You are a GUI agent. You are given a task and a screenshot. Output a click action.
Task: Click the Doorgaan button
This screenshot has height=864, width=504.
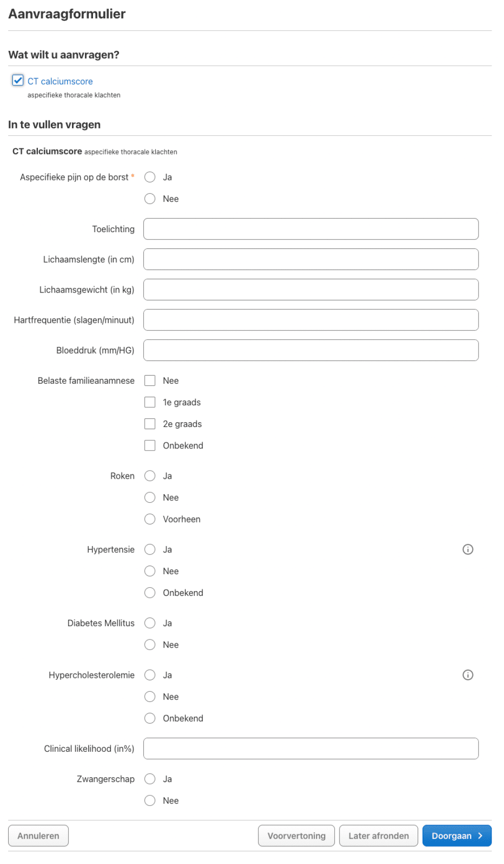pos(457,836)
